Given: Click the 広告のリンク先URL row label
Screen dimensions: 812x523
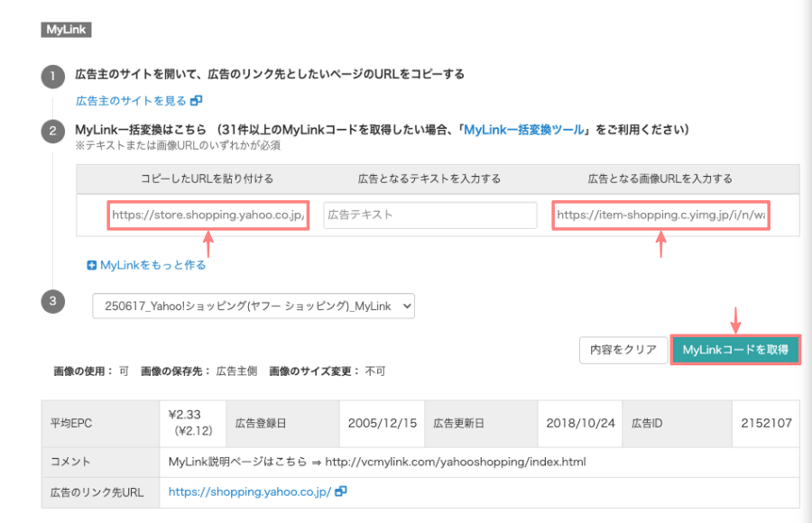Looking at the screenshot, I should tap(97, 492).
